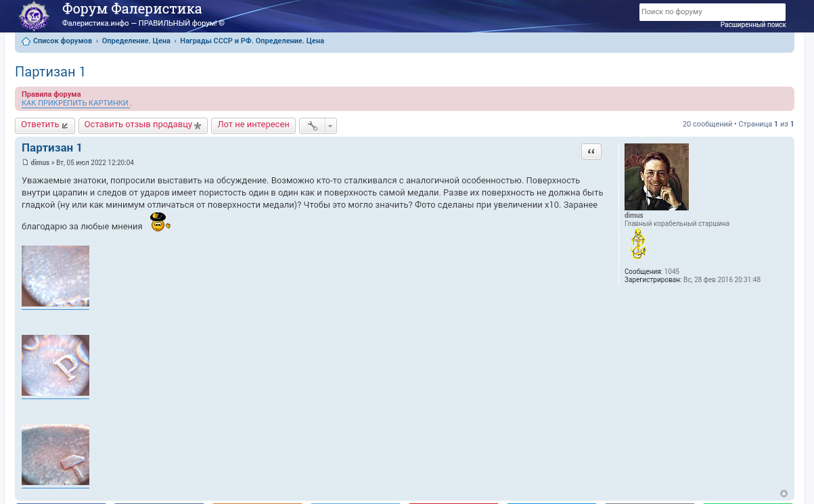Click the home icon in breadcrumbs
The image size is (814, 504).
coord(26,41)
